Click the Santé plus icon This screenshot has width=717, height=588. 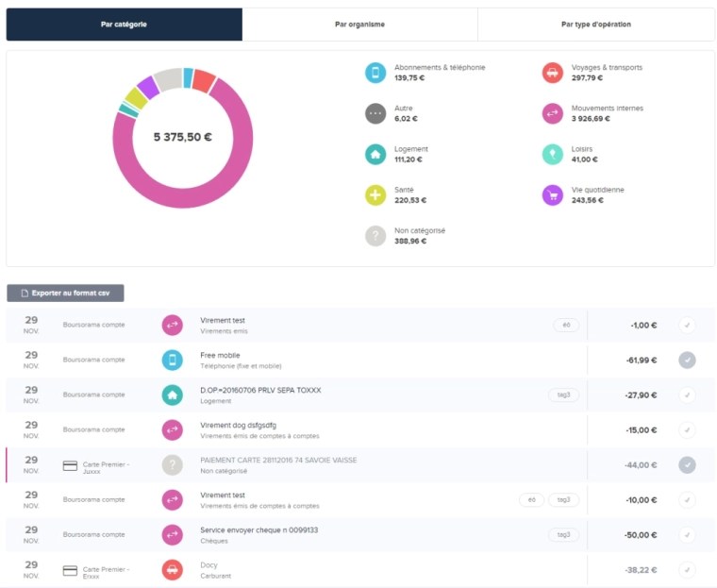[x=375, y=194]
